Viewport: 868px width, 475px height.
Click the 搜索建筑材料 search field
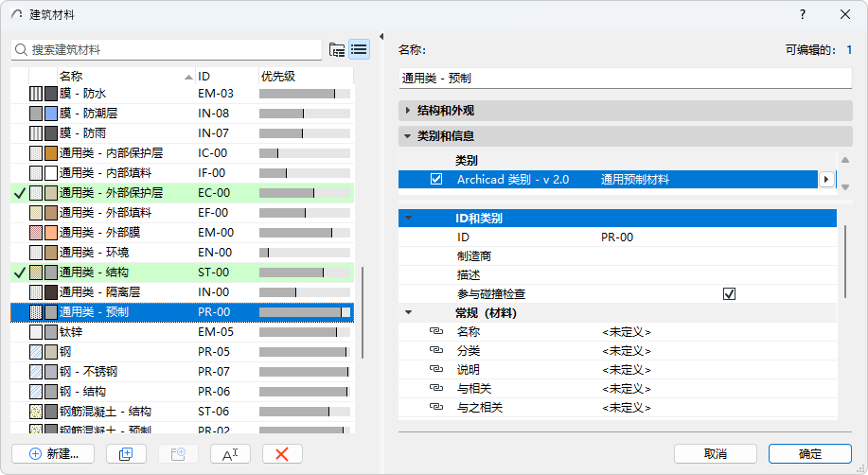point(166,50)
